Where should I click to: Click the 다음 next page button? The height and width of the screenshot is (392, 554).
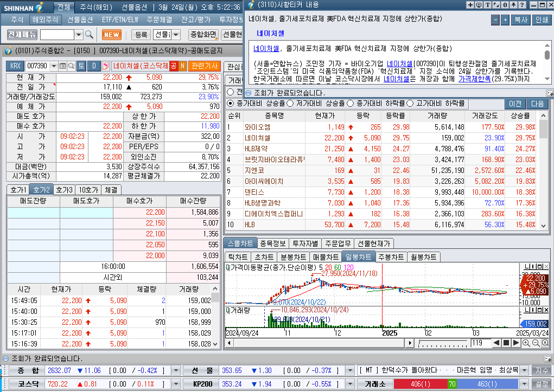537,104
